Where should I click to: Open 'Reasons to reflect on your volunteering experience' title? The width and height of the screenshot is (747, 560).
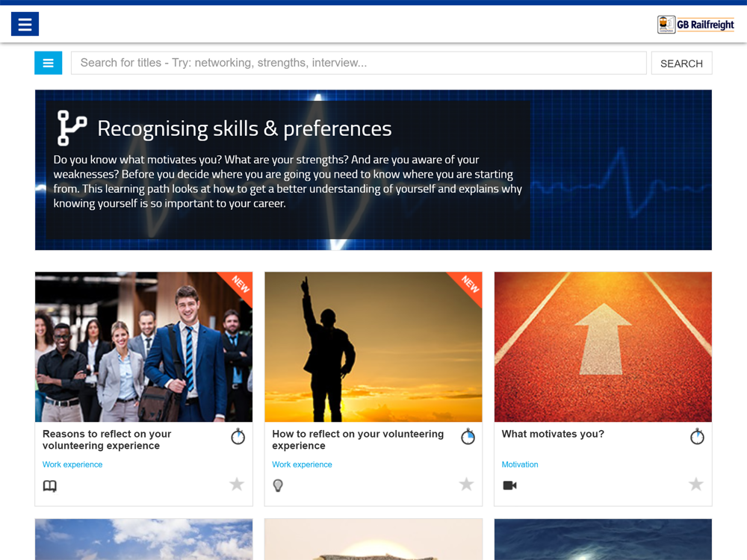[107, 440]
